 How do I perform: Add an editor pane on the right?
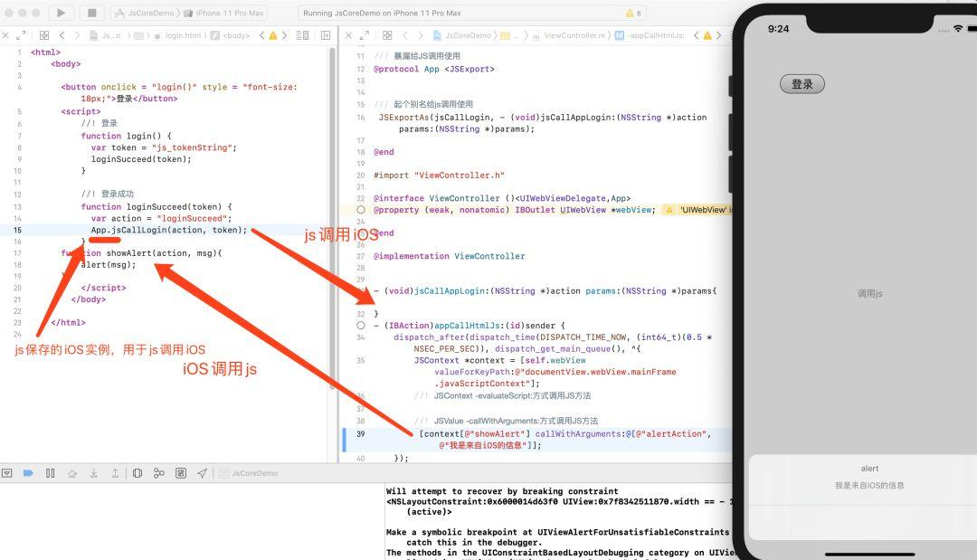point(326,35)
